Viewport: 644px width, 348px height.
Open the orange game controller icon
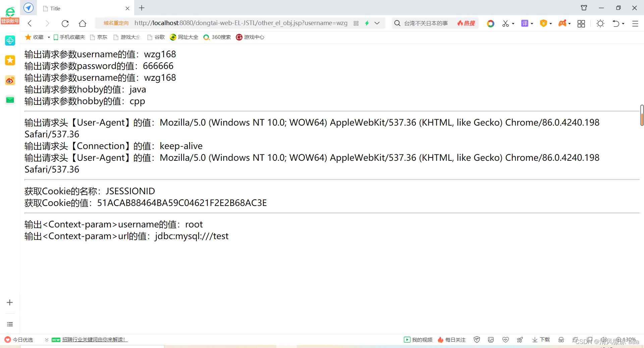tap(562, 23)
